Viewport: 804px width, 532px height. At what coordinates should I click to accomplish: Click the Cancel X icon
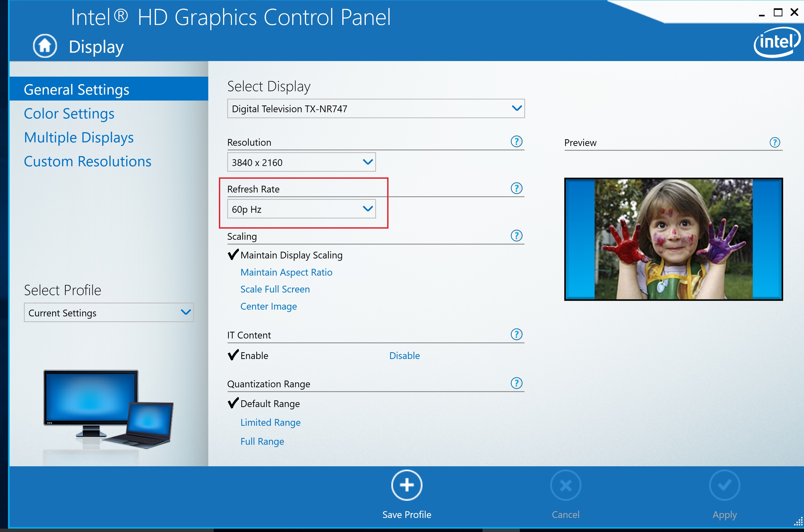[x=566, y=485]
